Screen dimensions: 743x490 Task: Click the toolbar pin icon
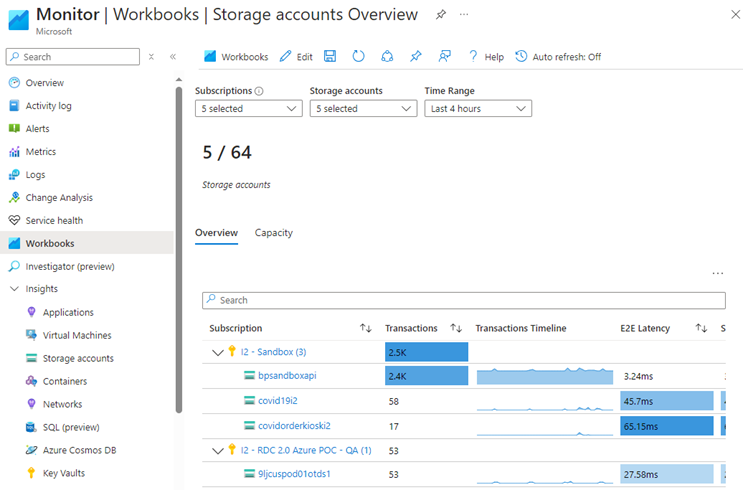(416, 56)
